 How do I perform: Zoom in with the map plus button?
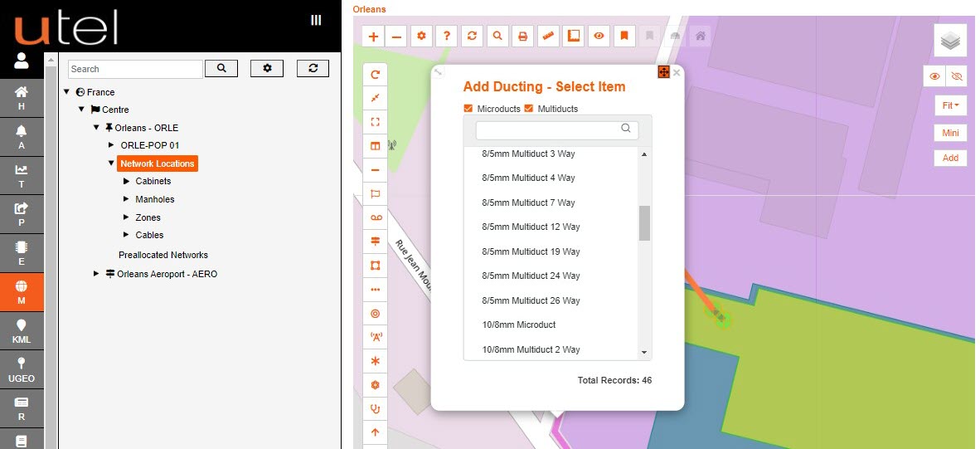coord(373,37)
